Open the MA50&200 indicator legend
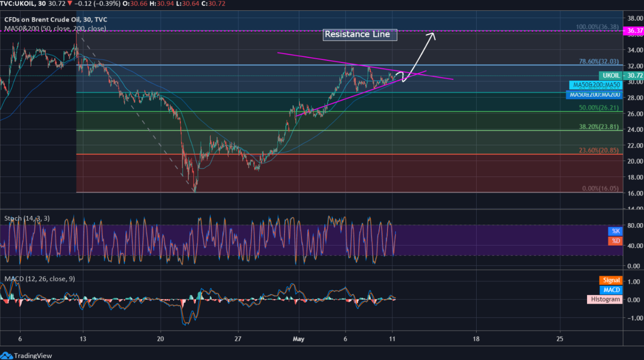 coord(55,28)
